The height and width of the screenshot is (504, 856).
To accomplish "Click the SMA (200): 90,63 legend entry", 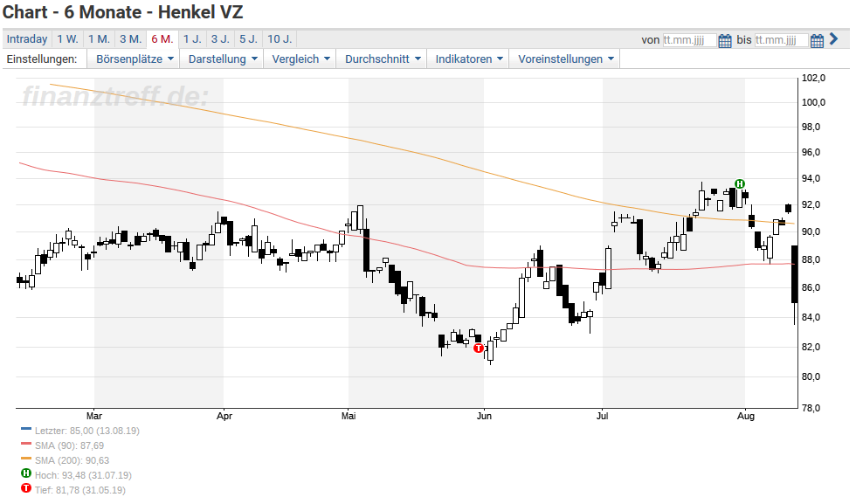I will (72, 460).
